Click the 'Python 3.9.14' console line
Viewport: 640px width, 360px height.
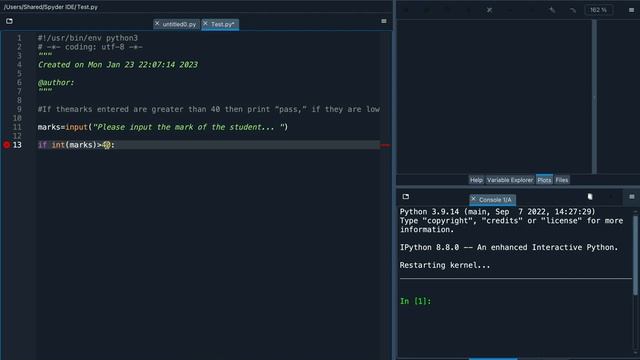498,212
